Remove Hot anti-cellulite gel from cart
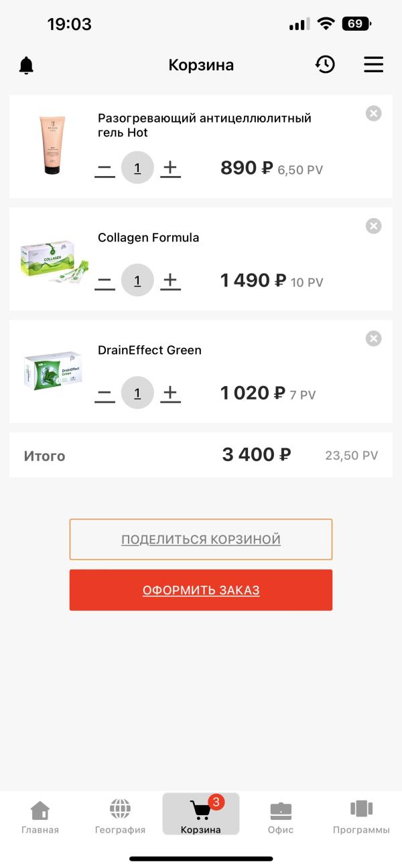The height and width of the screenshot is (868, 402). (373, 114)
